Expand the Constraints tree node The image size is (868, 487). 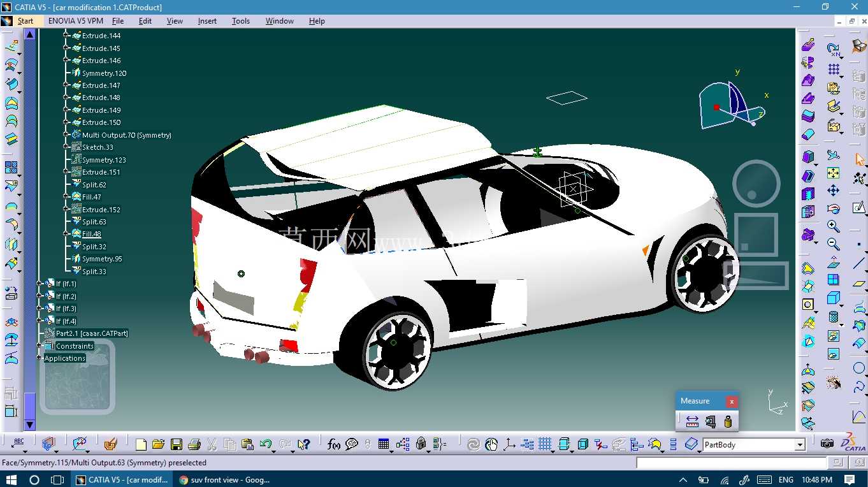point(40,346)
